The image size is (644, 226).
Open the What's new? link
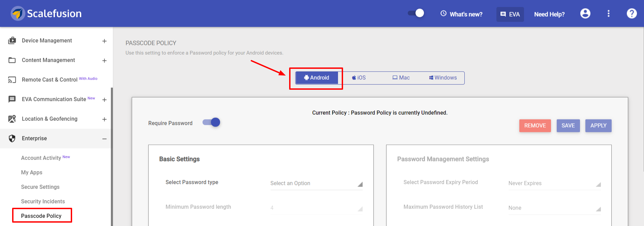pyautogui.click(x=466, y=14)
